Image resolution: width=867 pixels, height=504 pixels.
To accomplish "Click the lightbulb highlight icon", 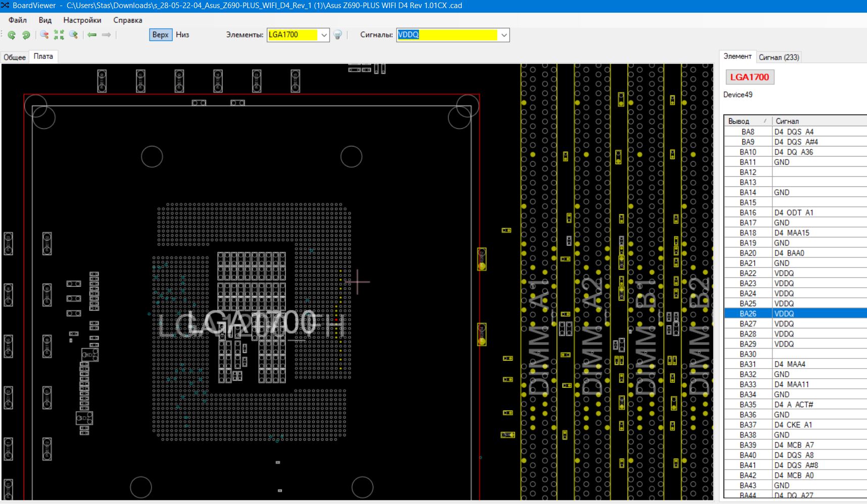I will tap(338, 35).
